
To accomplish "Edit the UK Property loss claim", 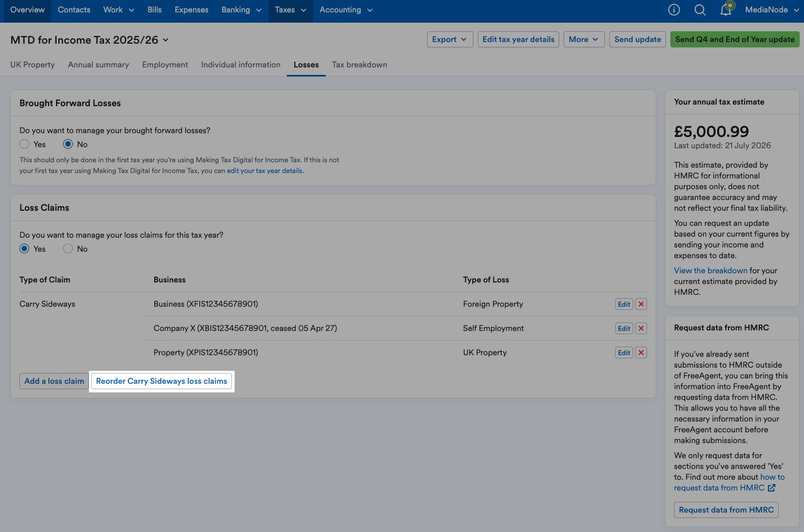I will point(624,353).
